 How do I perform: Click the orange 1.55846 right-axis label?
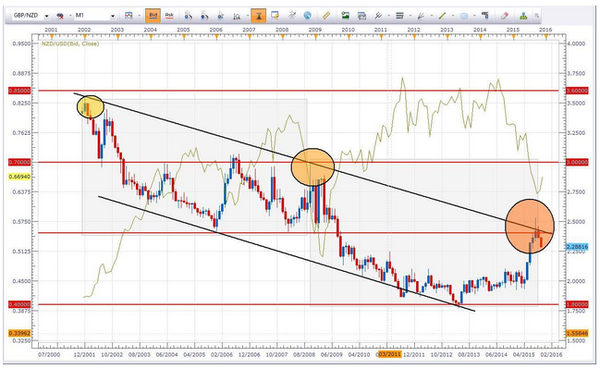577,333
